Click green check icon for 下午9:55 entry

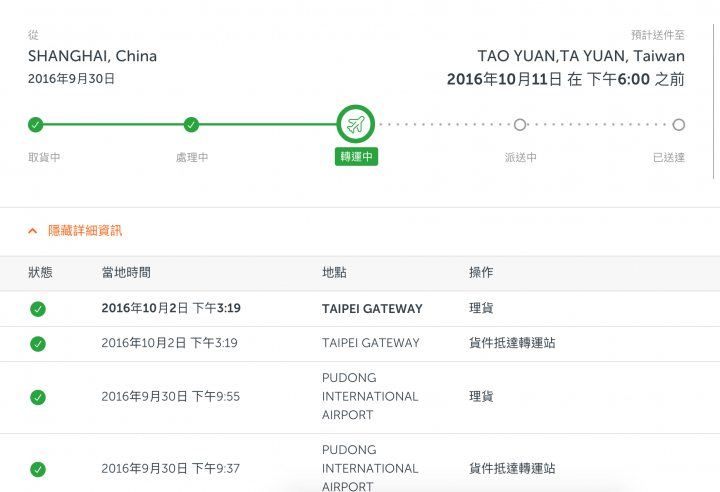(38, 397)
